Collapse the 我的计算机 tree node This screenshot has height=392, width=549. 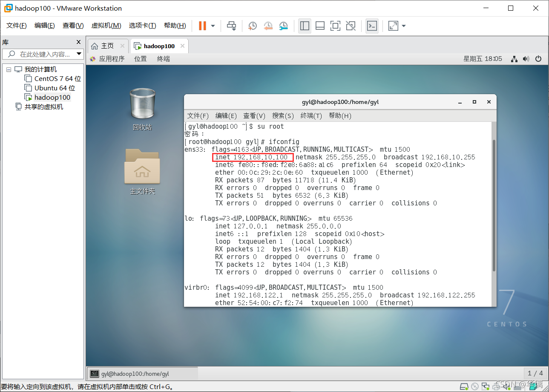9,69
